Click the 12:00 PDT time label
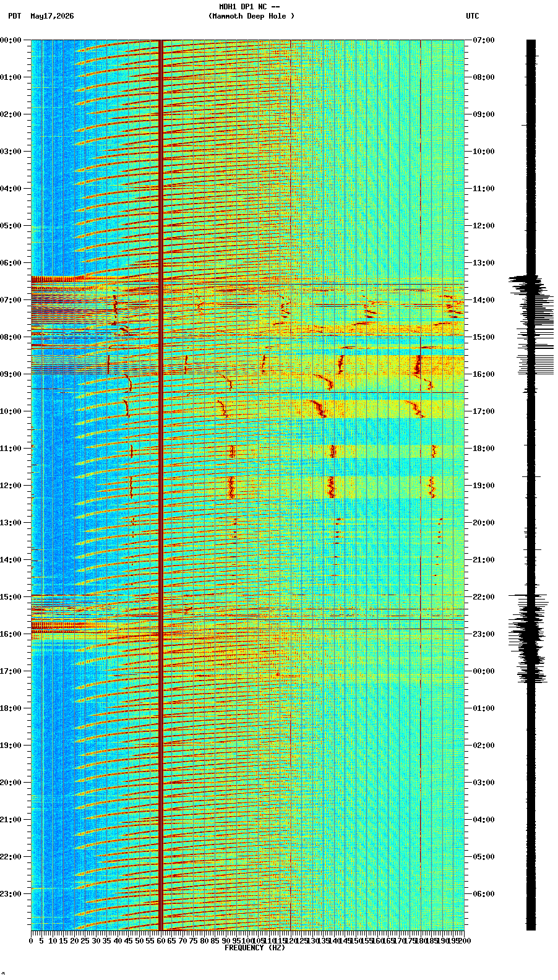558x980 pixels. (11, 486)
